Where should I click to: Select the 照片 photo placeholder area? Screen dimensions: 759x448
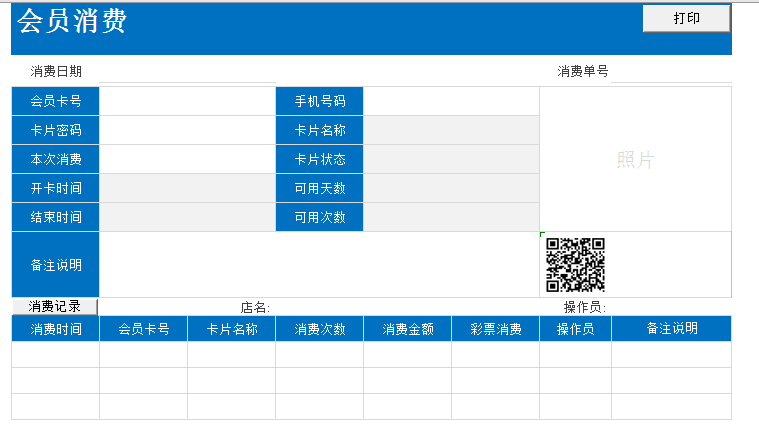point(635,160)
